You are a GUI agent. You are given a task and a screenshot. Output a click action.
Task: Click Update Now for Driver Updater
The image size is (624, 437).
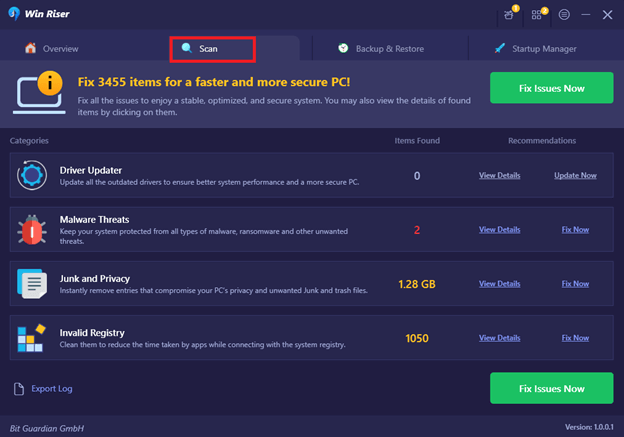click(x=575, y=176)
